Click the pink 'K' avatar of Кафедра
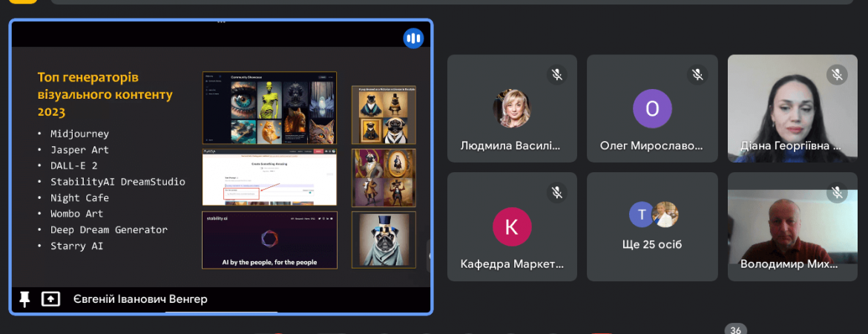Viewport: 868px width, 334px height. click(x=512, y=226)
